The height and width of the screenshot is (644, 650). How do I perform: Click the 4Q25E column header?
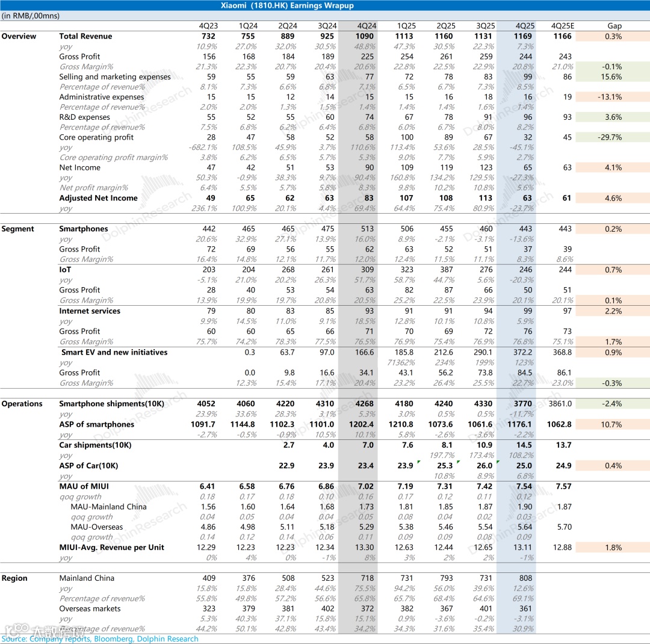pyautogui.click(x=563, y=26)
